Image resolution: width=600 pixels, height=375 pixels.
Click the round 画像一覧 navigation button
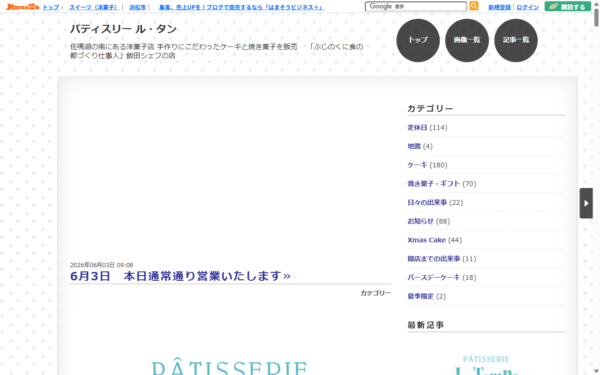[467, 40]
